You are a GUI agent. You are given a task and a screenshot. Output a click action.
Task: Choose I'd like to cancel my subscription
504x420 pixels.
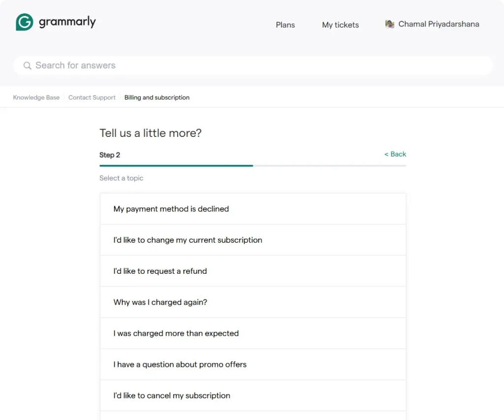point(252,395)
